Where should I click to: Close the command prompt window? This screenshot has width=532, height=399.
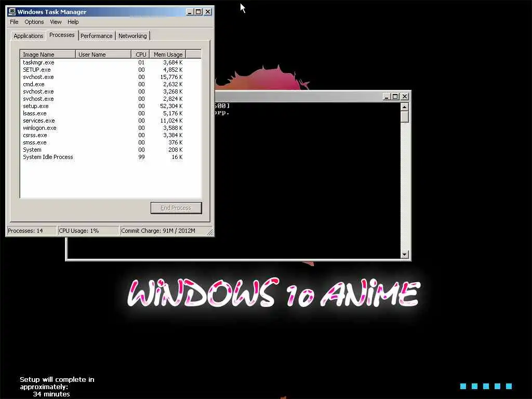click(404, 97)
